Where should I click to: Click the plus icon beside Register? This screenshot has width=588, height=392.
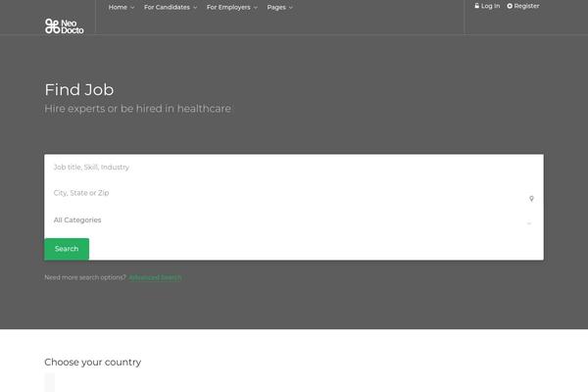(510, 6)
